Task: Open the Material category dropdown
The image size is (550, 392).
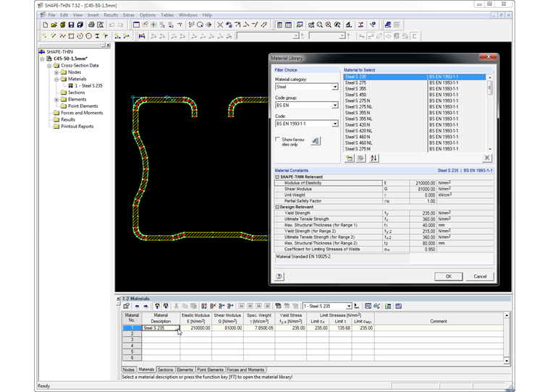Action: tap(334, 87)
